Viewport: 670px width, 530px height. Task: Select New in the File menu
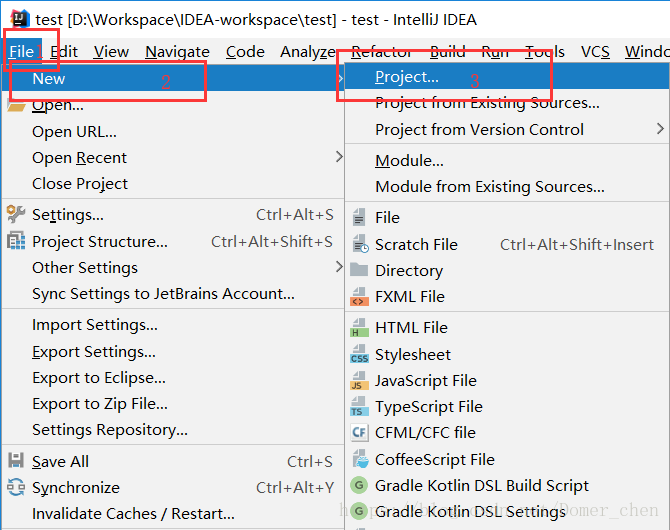click(x=173, y=78)
